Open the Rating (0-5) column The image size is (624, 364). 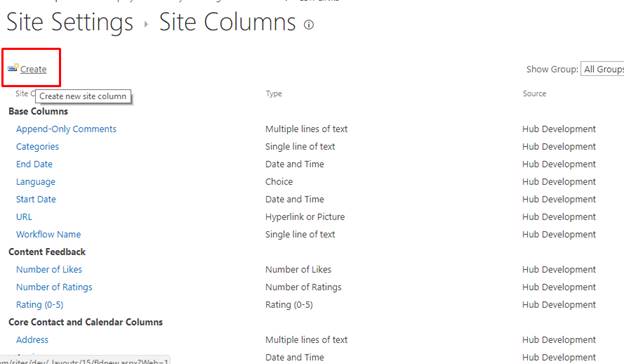(40, 305)
